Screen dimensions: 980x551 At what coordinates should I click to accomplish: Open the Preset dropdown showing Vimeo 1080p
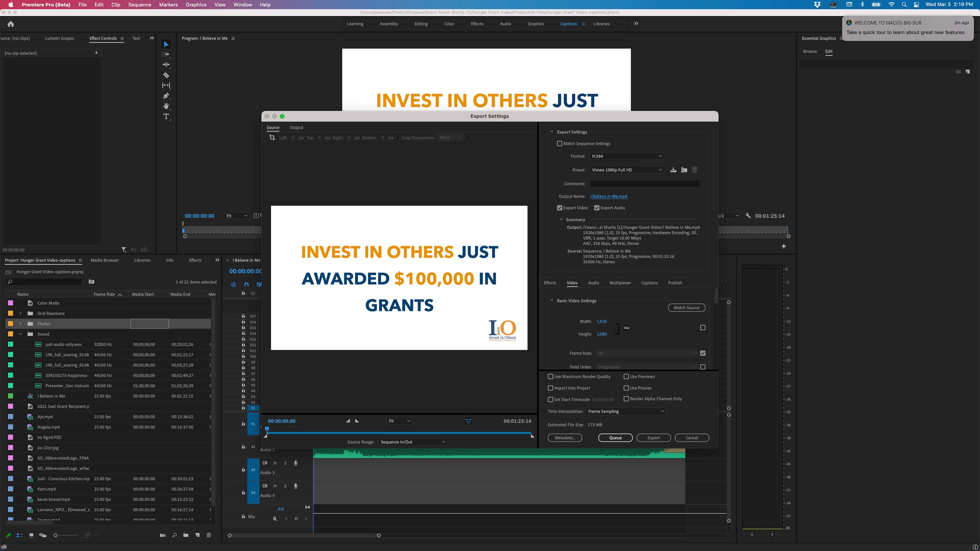[626, 170]
